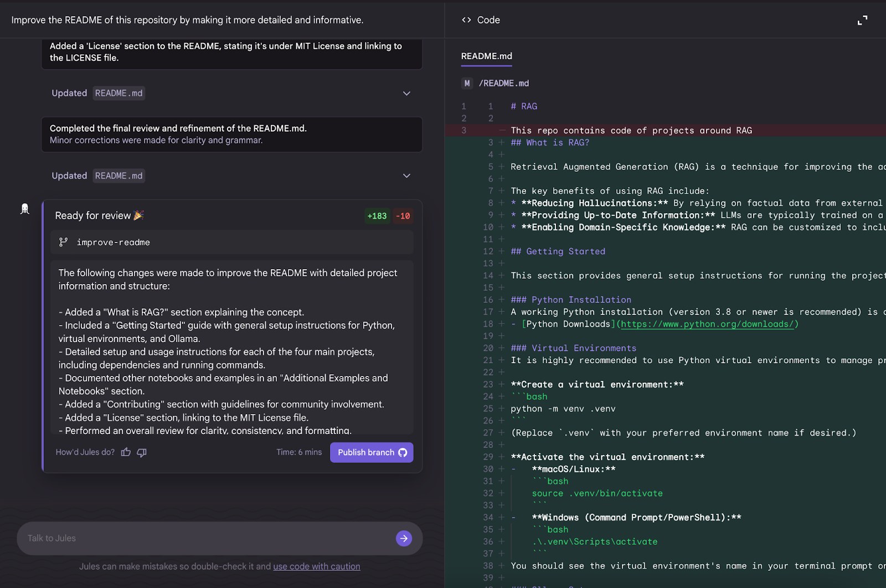886x588 pixels.
Task: Switch to the README.md tab
Action: coord(487,56)
